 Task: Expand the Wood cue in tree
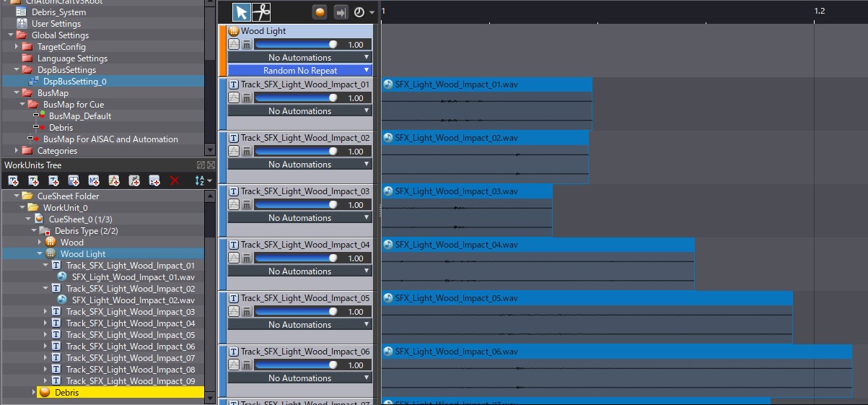tap(40, 243)
